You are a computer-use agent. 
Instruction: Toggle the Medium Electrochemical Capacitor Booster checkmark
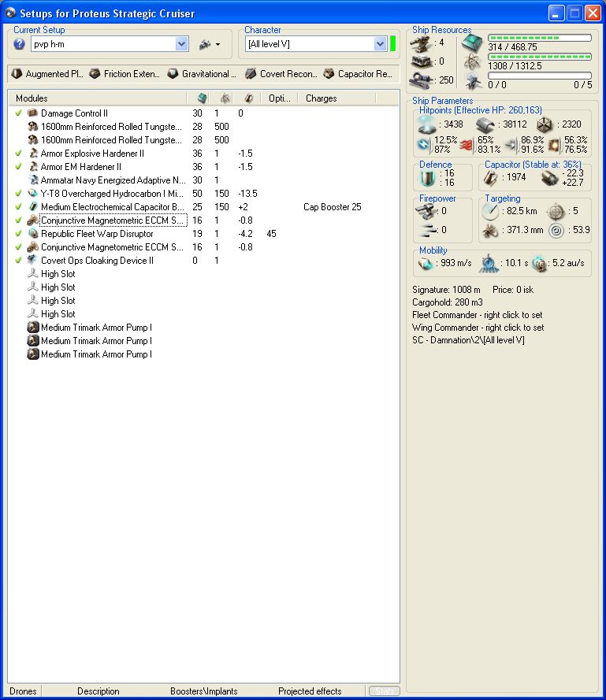click(x=18, y=207)
